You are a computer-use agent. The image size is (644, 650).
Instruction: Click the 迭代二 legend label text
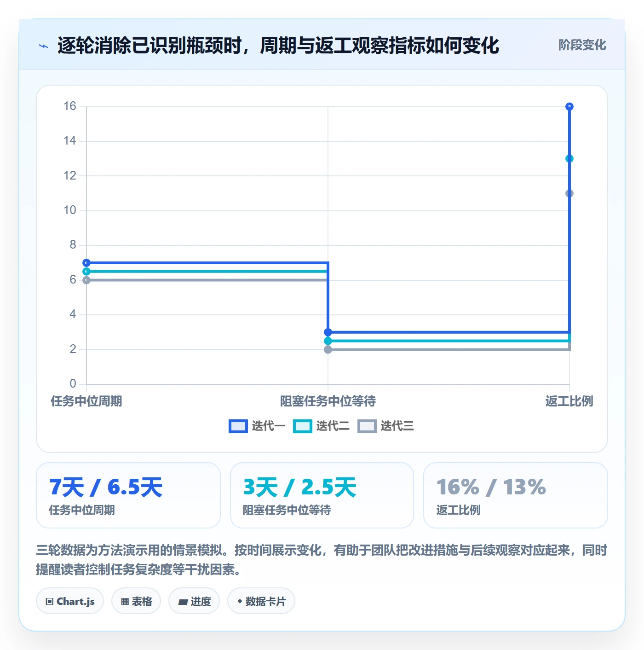click(x=333, y=426)
